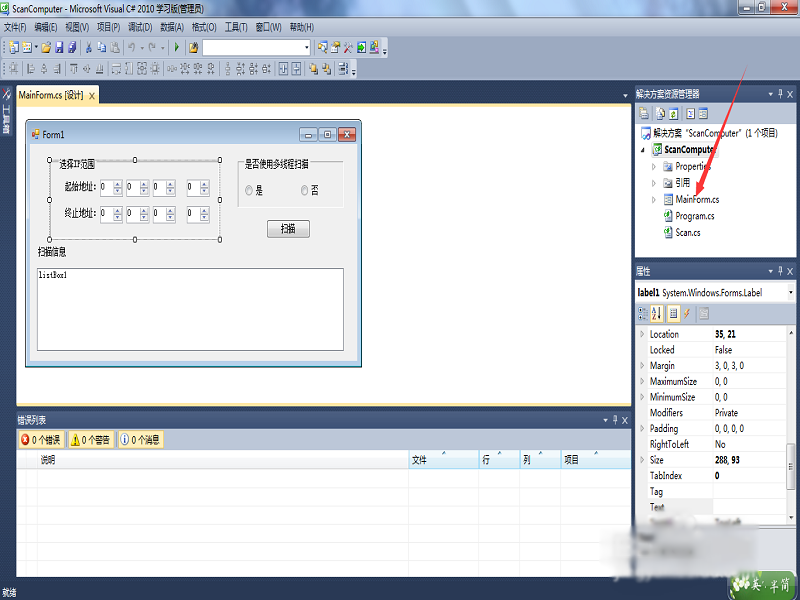Click the properties panel vertical scrollbar

tap(791, 424)
